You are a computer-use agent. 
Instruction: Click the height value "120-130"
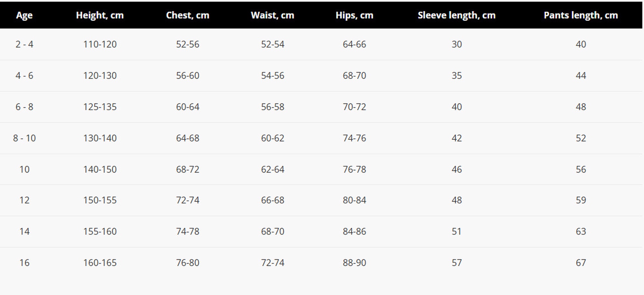pos(100,75)
